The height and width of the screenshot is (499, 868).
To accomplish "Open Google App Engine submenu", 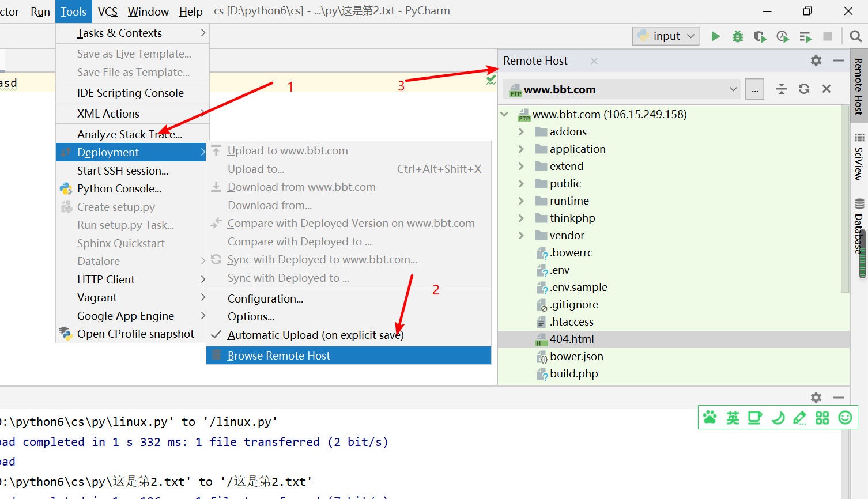I will (132, 316).
